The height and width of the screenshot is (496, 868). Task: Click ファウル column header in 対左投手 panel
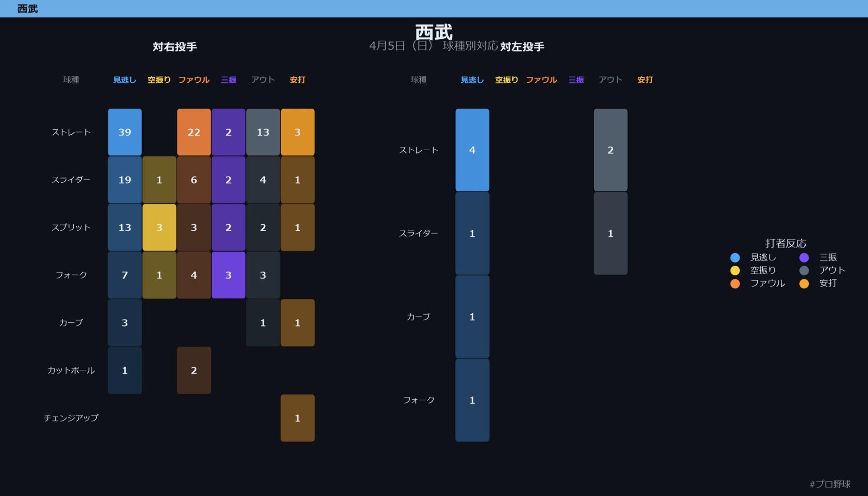click(542, 80)
